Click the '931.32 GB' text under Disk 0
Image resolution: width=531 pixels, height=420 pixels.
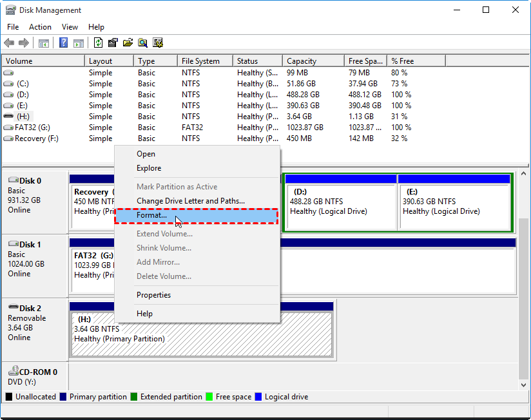(24, 200)
